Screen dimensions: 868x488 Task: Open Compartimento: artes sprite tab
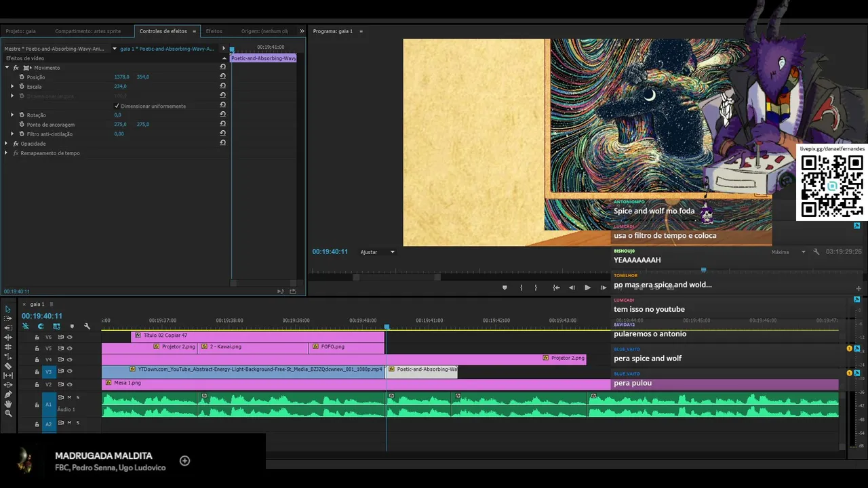(x=88, y=31)
